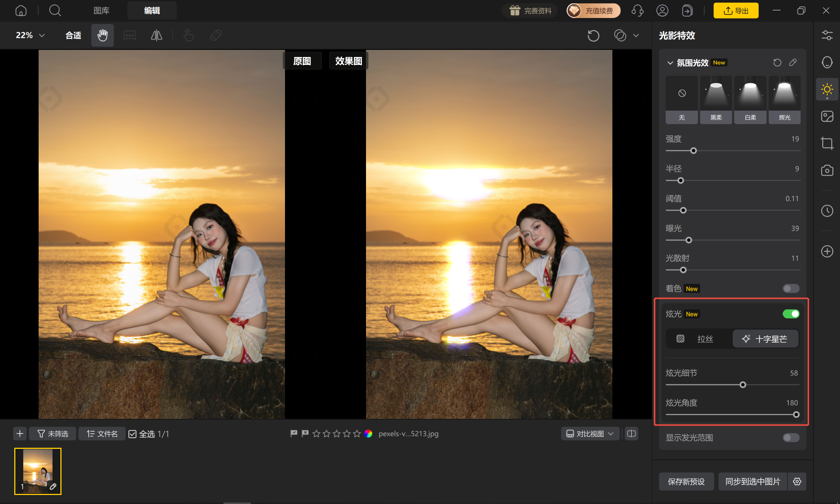The height and width of the screenshot is (504, 840).
Task: Click the 导出 export button
Action: (736, 10)
